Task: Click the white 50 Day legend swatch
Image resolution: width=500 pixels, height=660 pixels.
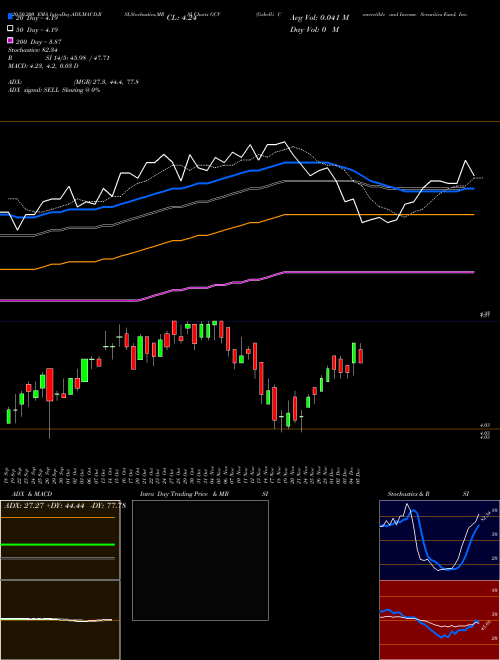Action: pos(11,29)
